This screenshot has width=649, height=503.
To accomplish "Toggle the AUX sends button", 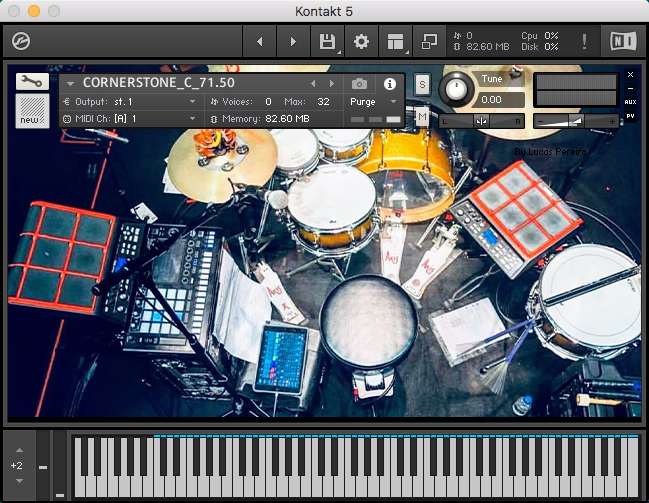I will coord(630,102).
